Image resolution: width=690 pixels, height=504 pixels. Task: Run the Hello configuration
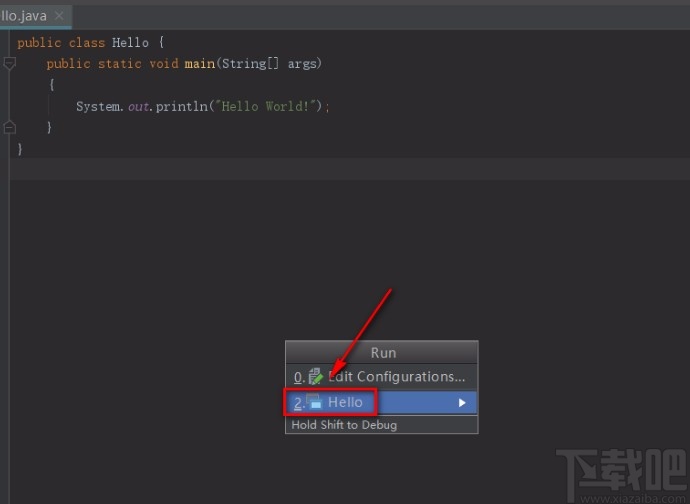381,402
